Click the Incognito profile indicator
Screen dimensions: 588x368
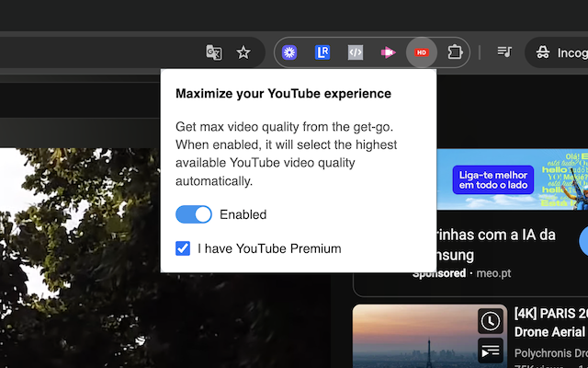(x=559, y=52)
